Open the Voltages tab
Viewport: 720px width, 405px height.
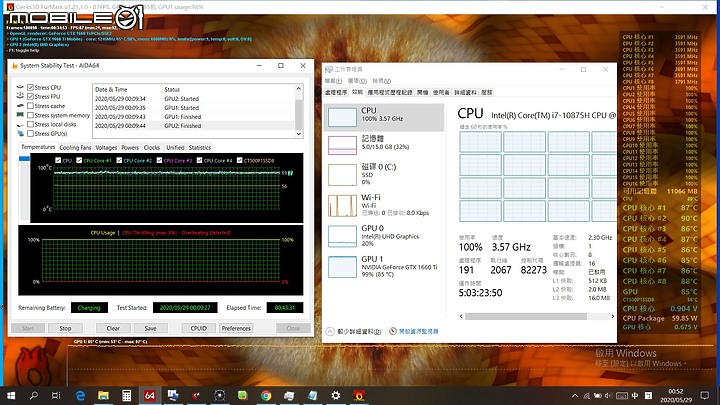click(106, 147)
